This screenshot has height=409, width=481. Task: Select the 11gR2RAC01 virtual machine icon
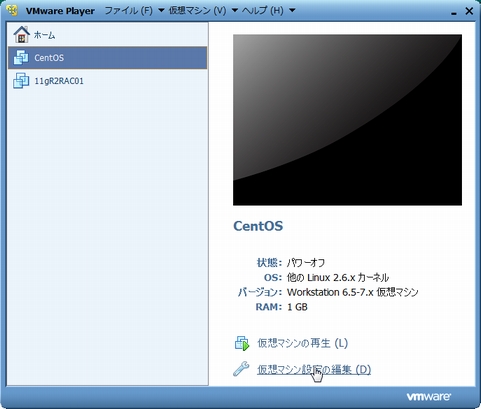point(21,81)
